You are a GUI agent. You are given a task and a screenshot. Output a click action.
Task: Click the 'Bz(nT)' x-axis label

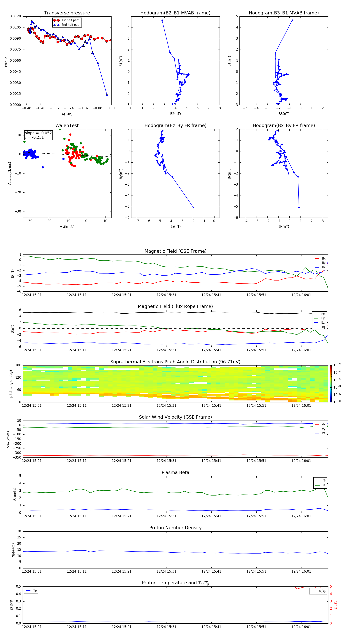(175, 227)
